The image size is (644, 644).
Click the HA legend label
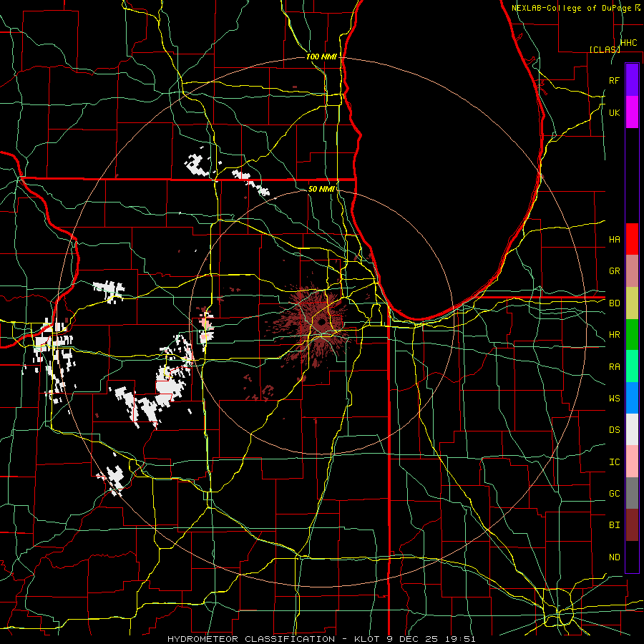(614, 239)
